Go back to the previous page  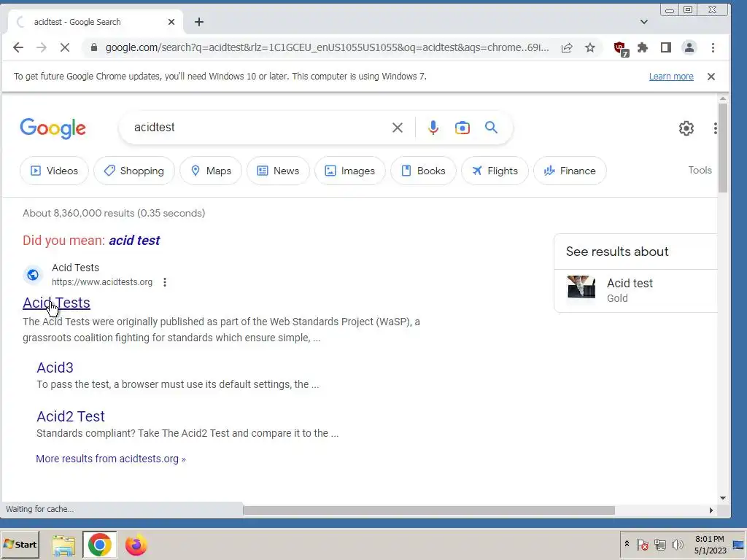[x=18, y=47]
